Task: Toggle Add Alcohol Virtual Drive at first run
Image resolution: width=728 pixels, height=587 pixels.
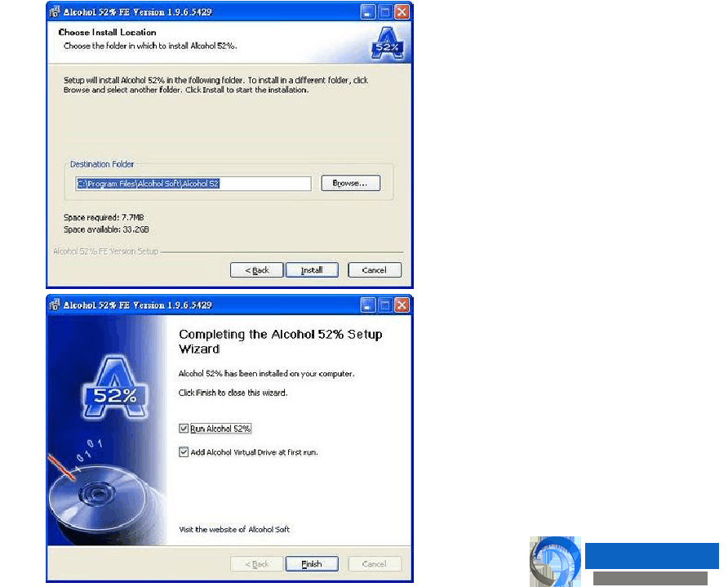Action: (x=184, y=451)
